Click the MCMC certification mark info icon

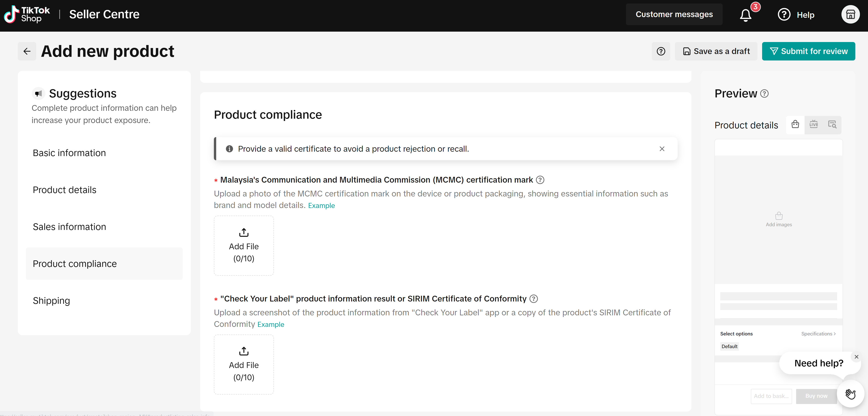[540, 180]
